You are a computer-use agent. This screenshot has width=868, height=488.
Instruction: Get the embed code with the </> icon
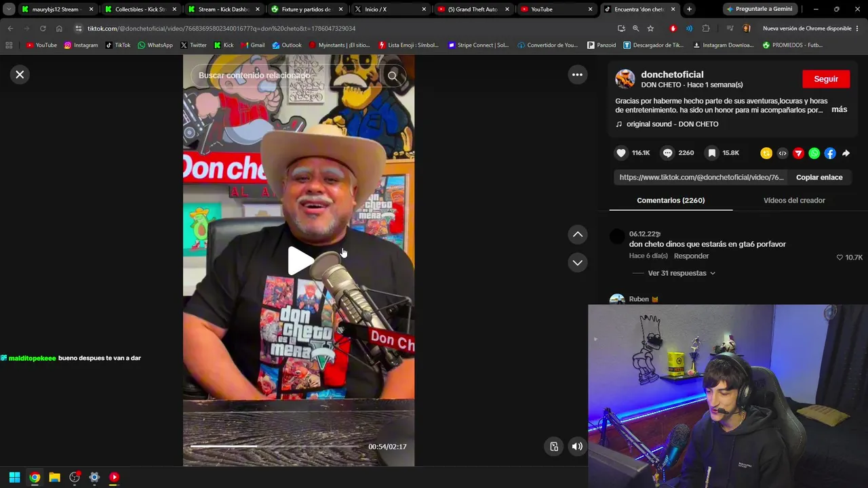783,153
